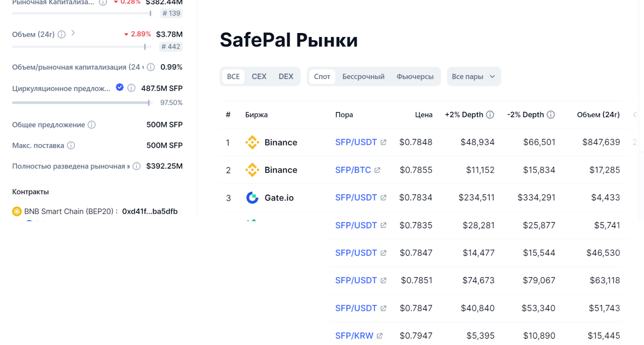
Task: Expand chevron next to Объем (24г)
Action: point(73,33)
